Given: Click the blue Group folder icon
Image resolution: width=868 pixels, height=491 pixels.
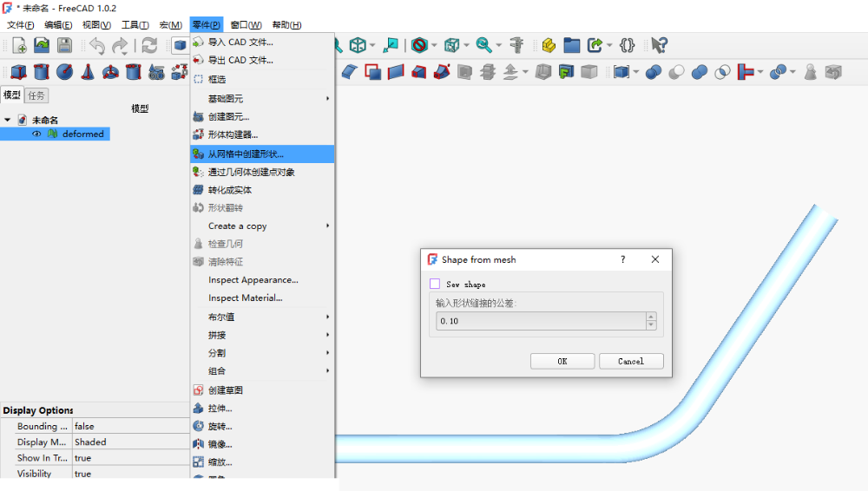Looking at the screenshot, I should click(x=572, y=45).
